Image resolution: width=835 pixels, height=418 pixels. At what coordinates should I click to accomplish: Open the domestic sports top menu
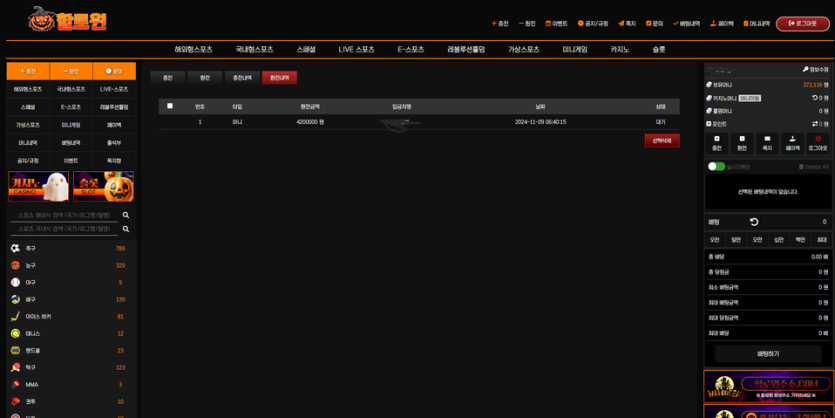(254, 50)
